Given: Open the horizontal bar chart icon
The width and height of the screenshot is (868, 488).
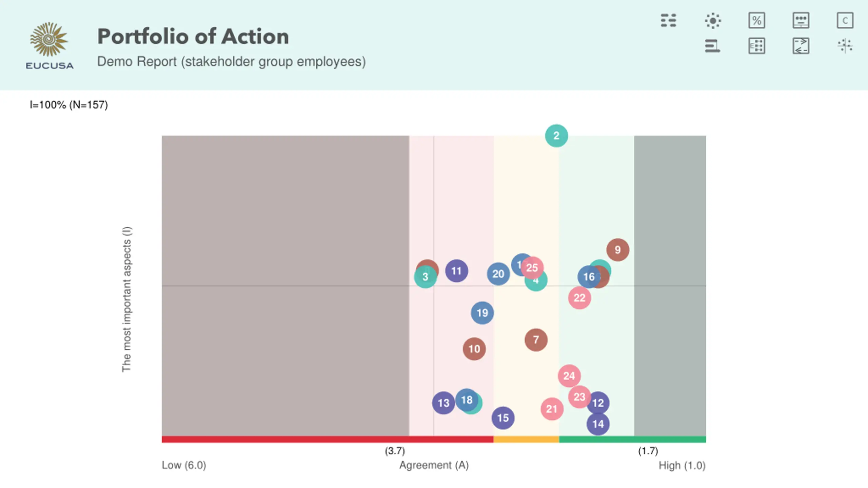Looking at the screenshot, I should pyautogui.click(x=713, y=46).
